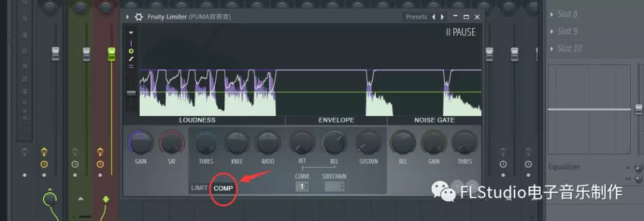
Task: Click the left clock icon right of the plugin window
Action: 503,164
